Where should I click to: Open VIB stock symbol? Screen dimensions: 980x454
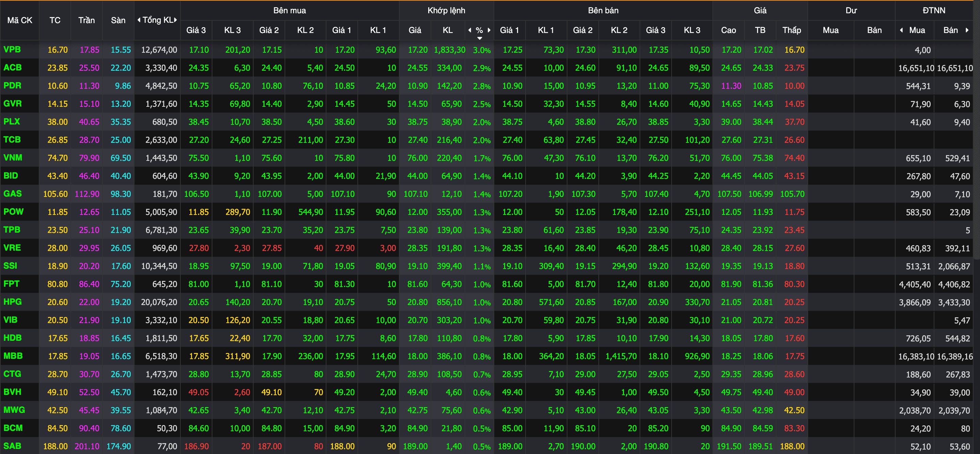point(10,320)
